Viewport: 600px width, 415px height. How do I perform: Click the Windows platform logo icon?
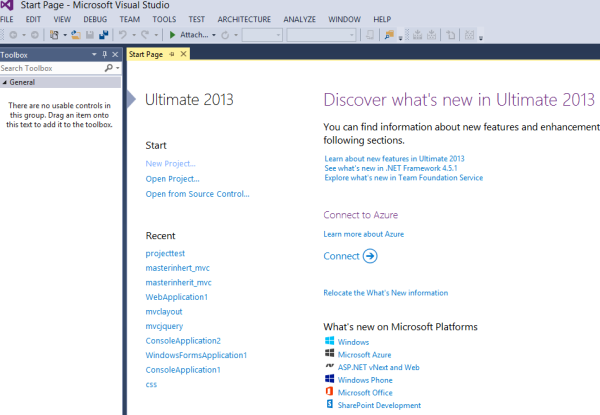[329, 341]
